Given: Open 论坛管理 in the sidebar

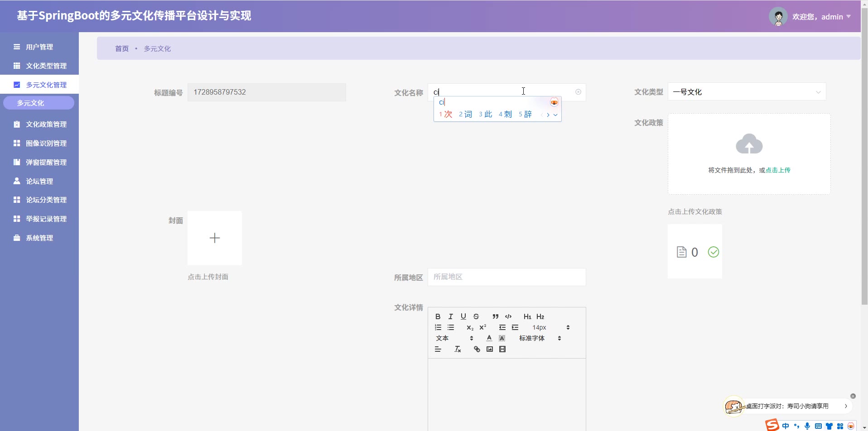Looking at the screenshot, I should coord(39,181).
